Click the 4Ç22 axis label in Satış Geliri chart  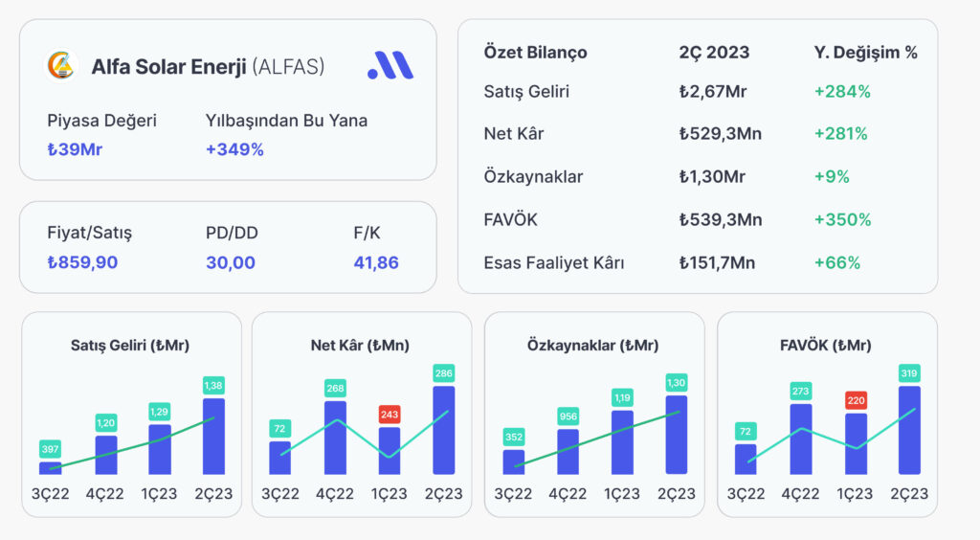point(105,494)
